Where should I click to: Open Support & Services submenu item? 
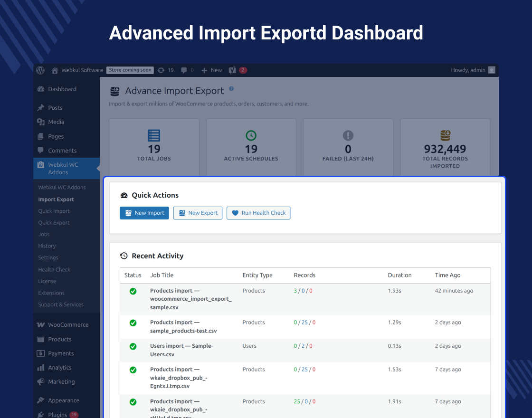click(x=61, y=304)
